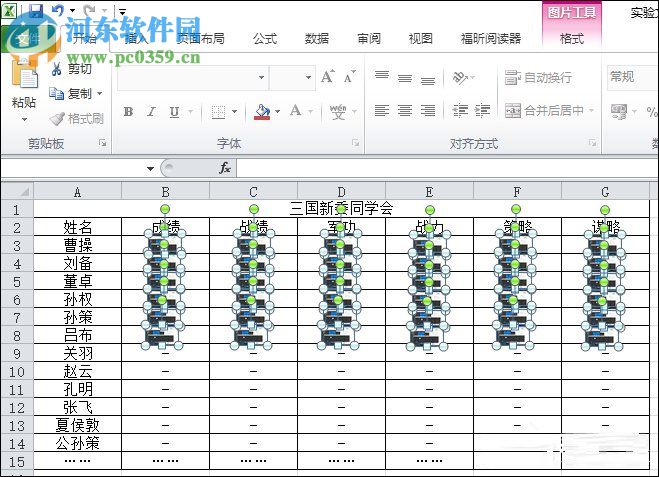
Task: Toggle Bottom Align
Action: click(x=428, y=81)
